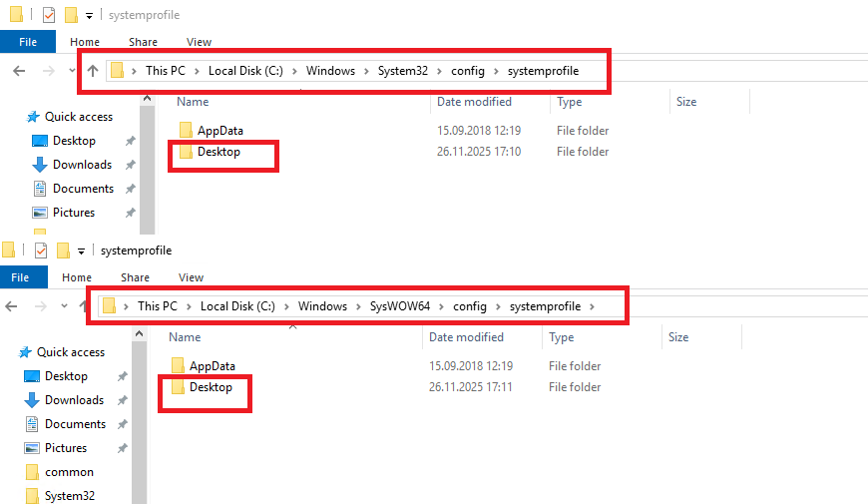
Task: Click System32 in top address bar
Action: (403, 71)
